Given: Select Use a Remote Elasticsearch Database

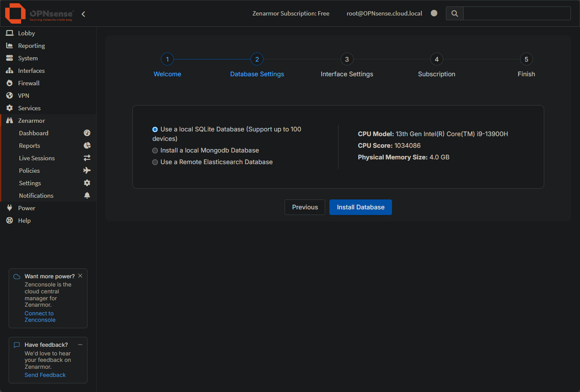Looking at the screenshot, I should click(x=155, y=162).
